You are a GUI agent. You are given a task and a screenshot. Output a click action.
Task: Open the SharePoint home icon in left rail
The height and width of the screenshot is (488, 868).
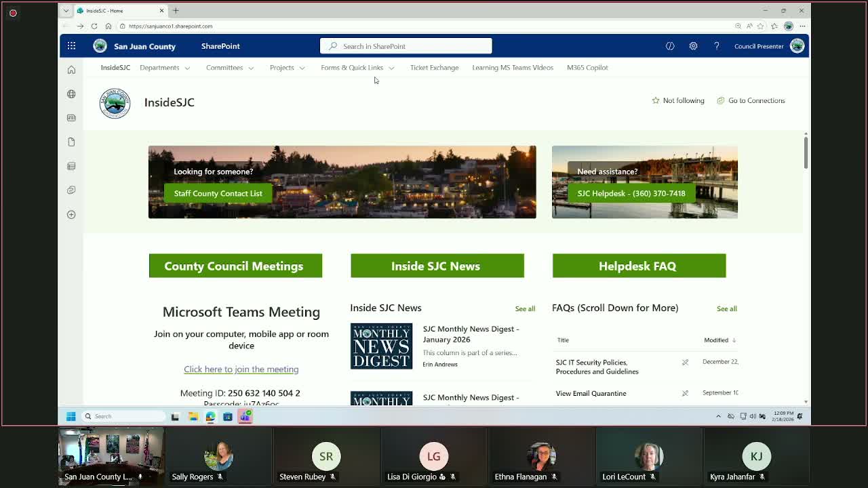(x=71, y=70)
